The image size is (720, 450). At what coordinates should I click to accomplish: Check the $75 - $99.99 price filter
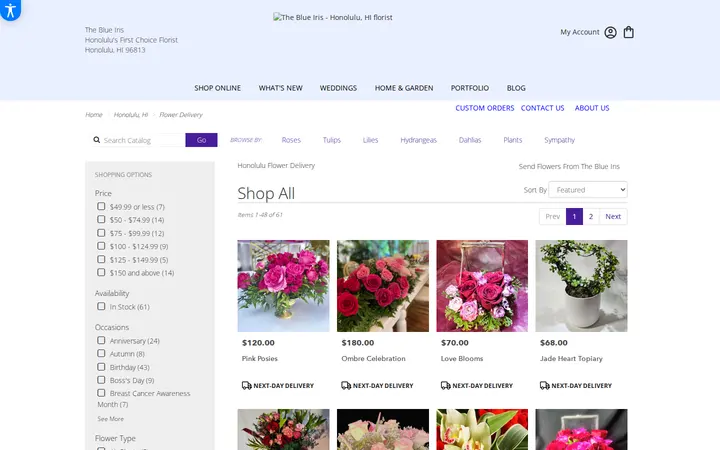[101, 233]
